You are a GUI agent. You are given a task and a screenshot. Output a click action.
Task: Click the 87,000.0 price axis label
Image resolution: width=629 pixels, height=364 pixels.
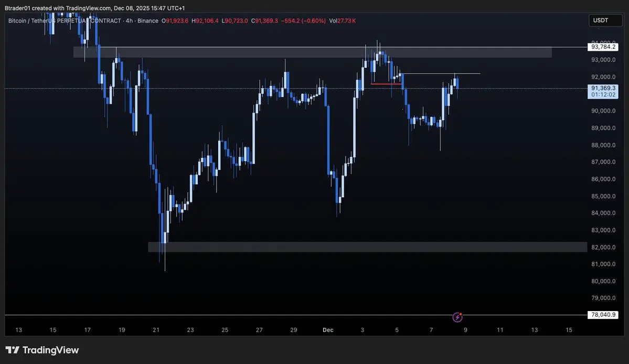(x=603, y=162)
